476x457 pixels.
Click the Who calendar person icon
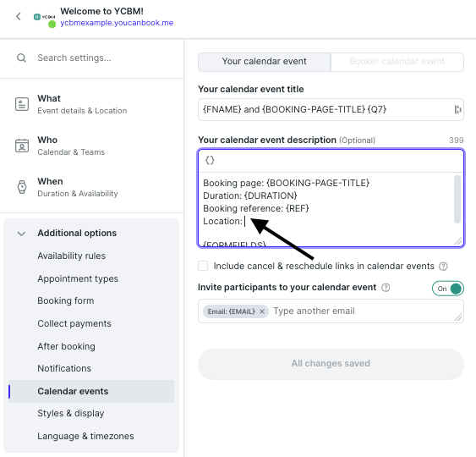[22, 146]
